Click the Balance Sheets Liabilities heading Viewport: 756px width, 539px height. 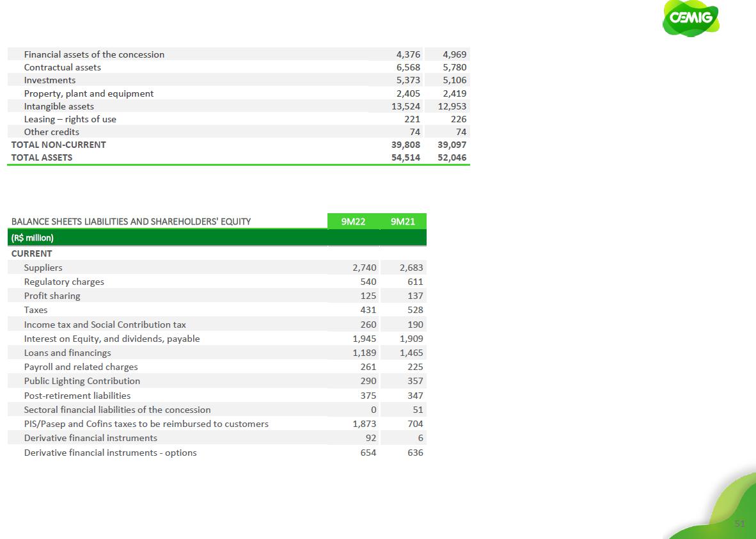(131, 221)
